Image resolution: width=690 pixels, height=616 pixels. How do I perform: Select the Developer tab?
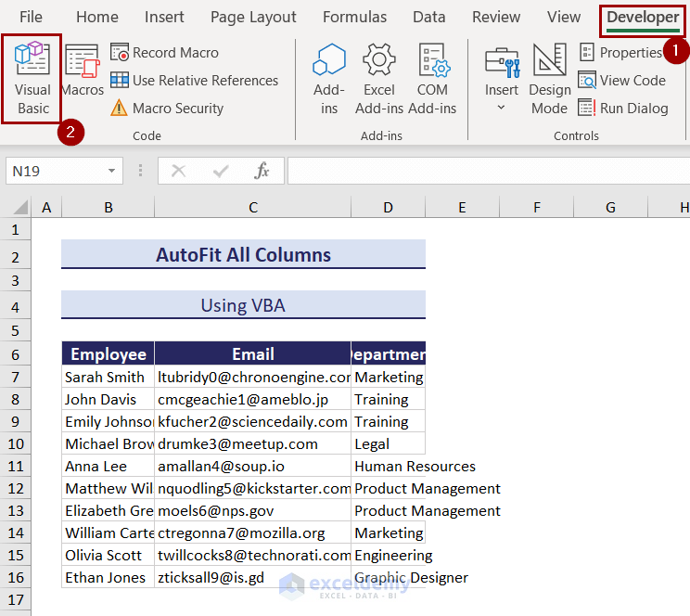point(643,18)
